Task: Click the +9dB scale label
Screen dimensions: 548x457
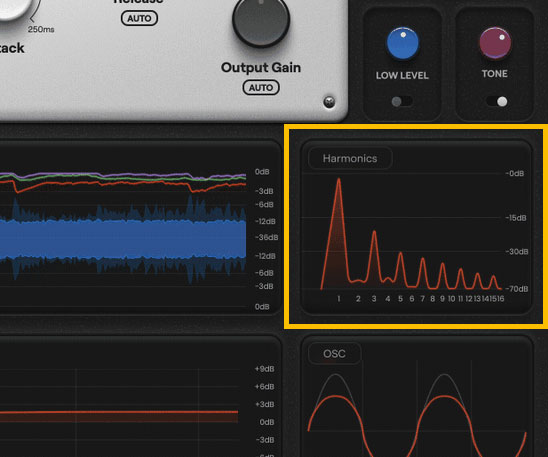Action: (265, 369)
